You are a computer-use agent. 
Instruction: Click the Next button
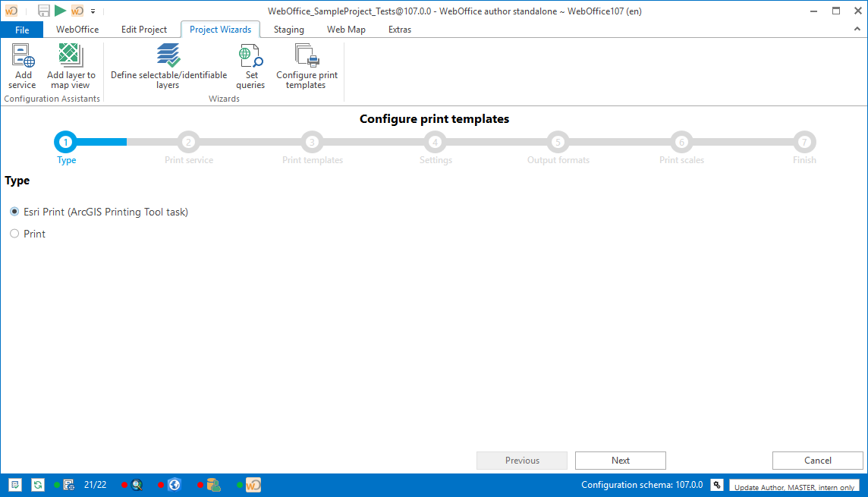621,461
